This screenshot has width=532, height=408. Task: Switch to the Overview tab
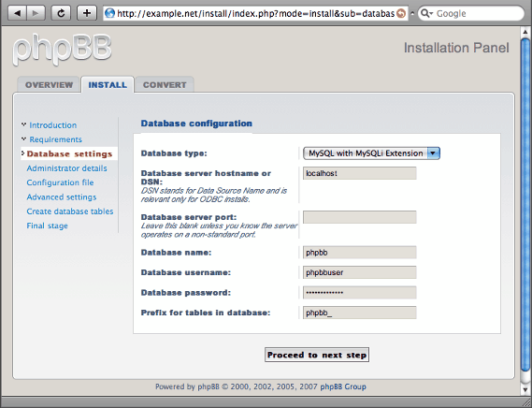tap(49, 85)
